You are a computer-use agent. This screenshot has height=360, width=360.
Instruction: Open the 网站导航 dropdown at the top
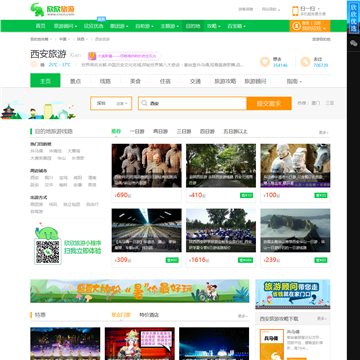pyautogui.click(x=271, y=9)
